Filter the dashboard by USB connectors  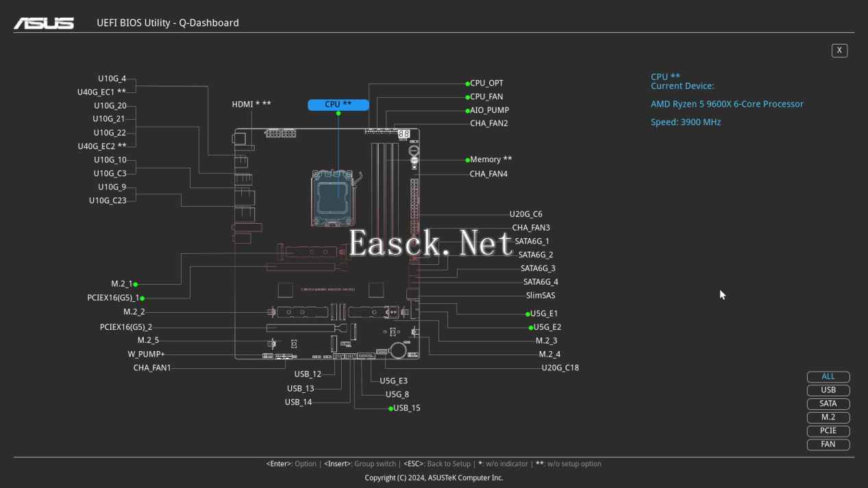click(828, 390)
